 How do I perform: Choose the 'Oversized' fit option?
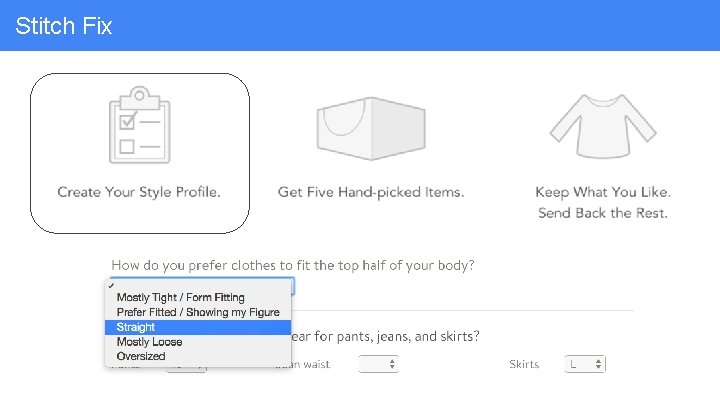point(141,356)
